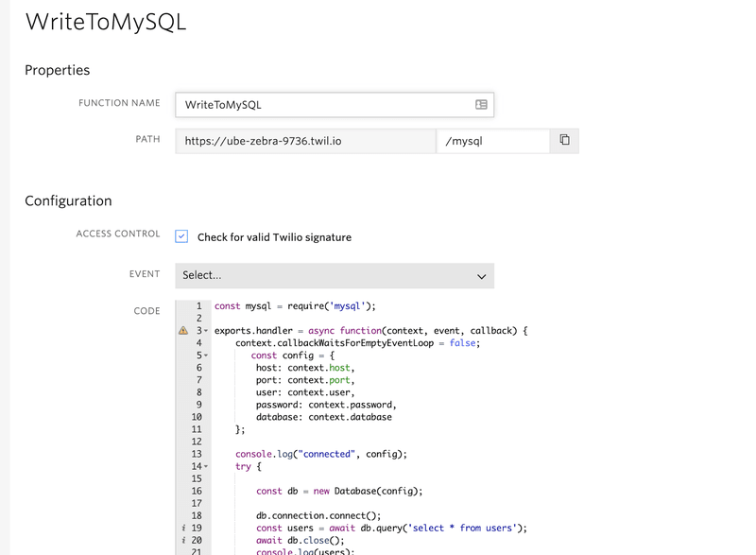756x555 pixels.
Task: Click code line 1 require('mysql')
Action: pos(295,306)
